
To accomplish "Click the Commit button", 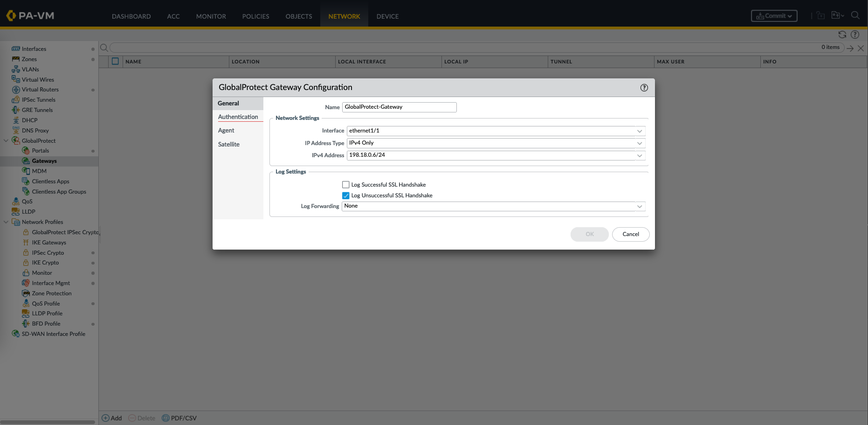I will click(x=774, y=16).
